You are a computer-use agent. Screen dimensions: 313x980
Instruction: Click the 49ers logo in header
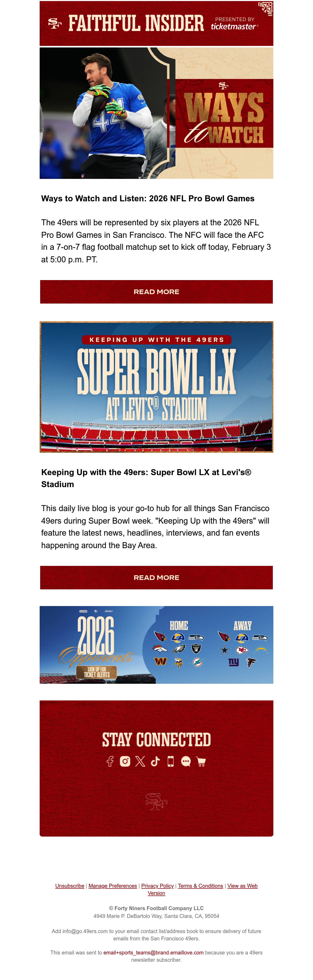click(x=55, y=23)
